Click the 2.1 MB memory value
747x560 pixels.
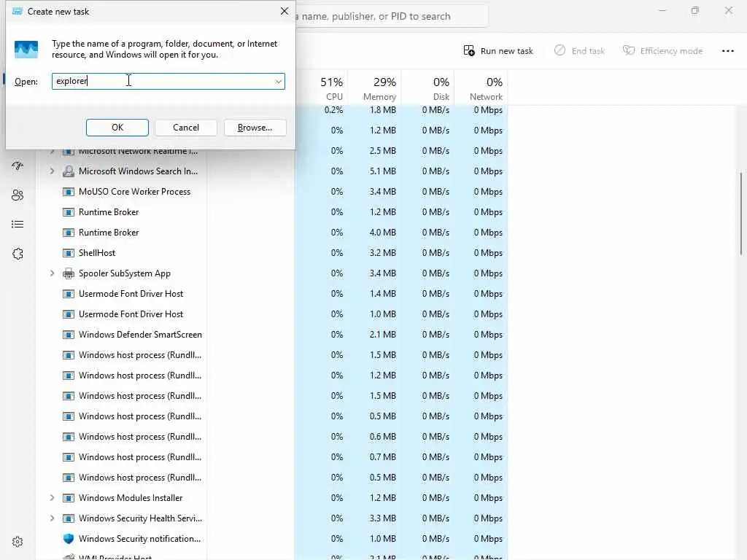[x=382, y=334]
